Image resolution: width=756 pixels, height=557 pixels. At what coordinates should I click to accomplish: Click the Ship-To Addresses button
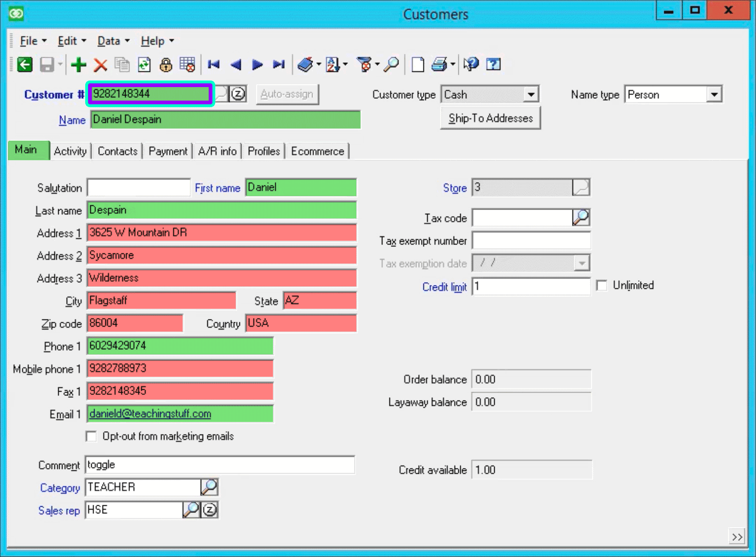[490, 118]
